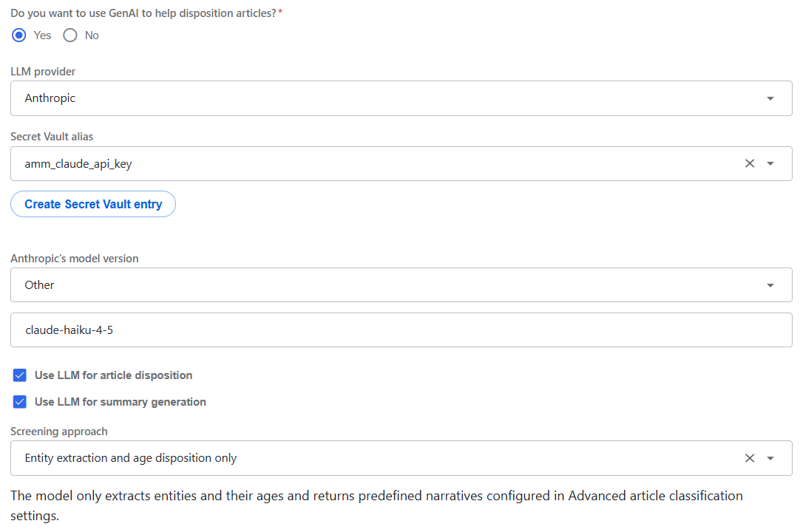The height and width of the screenshot is (532, 800).
Task: Click the Other model version field
Action: pyautogui.click(x=401, y=285)
